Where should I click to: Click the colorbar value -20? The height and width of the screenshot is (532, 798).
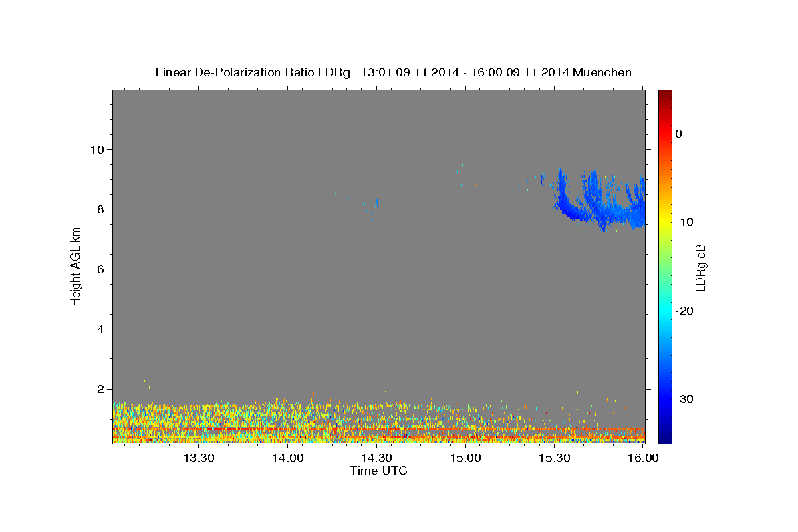684,311
